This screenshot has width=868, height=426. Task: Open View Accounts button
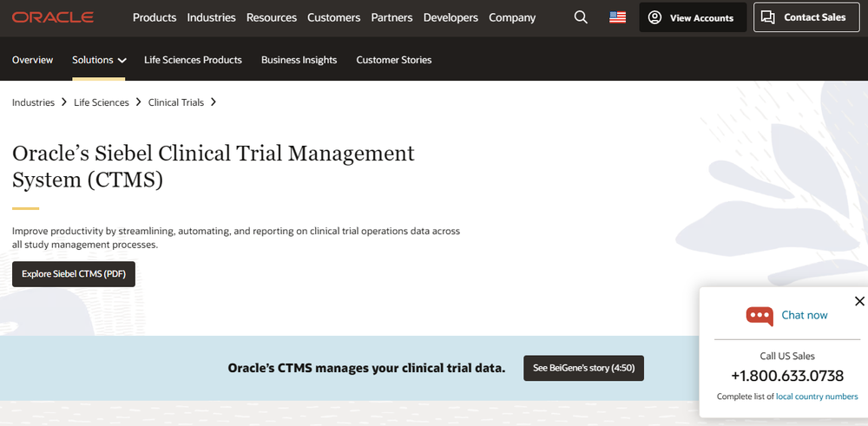coord(693,17)
